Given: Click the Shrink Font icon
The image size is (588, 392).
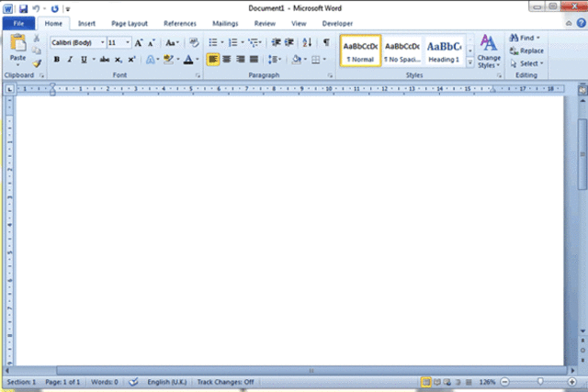Looking at the screenshot, I should click(x=151, y=43).
